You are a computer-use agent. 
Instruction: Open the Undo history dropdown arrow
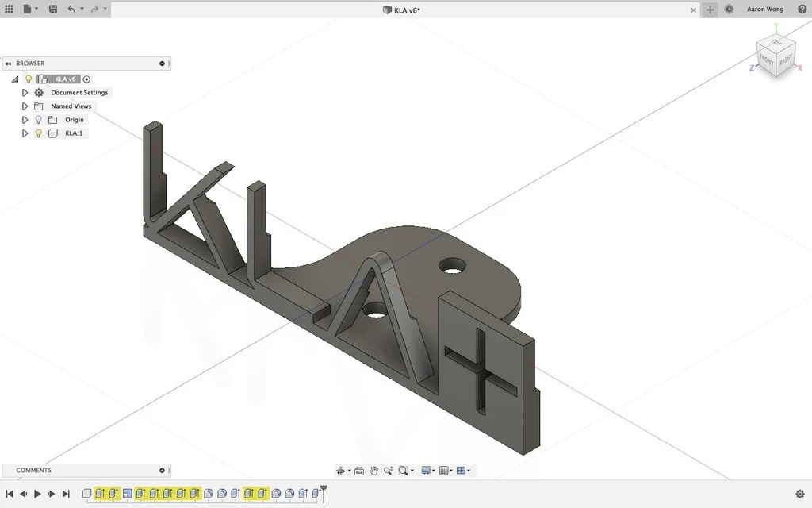click(82, 9)
